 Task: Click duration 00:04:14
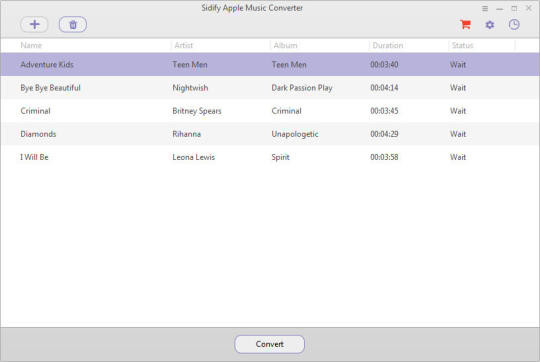384,88
